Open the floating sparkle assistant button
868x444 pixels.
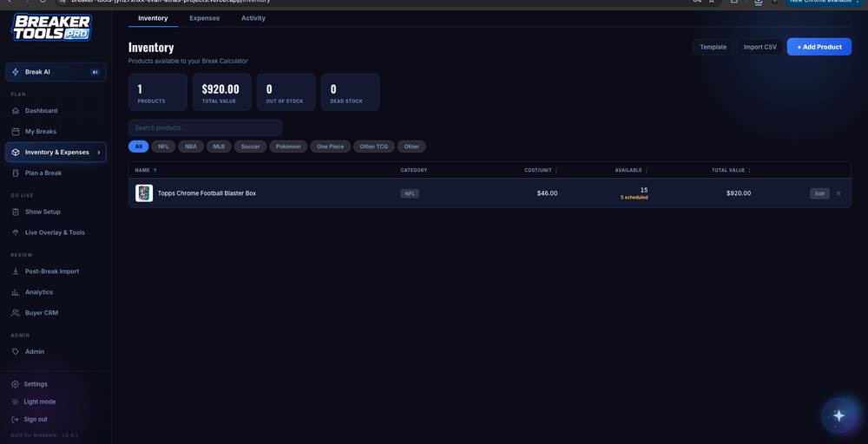click(838, 415)
